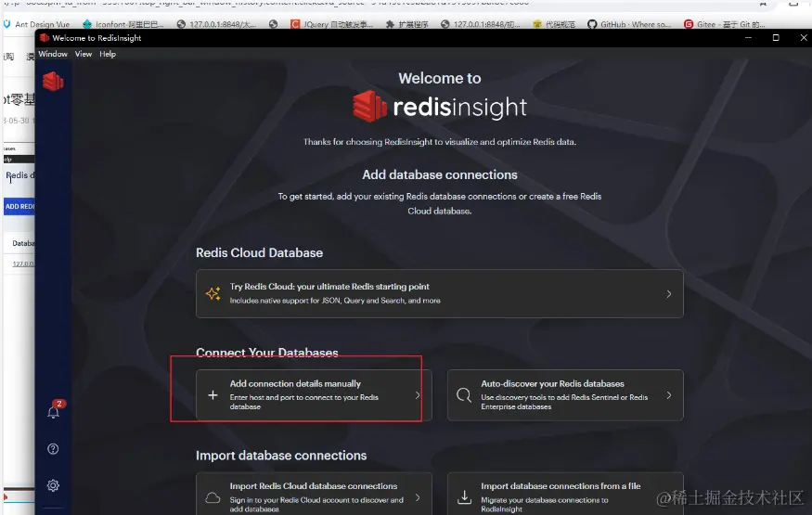
Task: Click the download icon for file import
Action: click(464, 497)
